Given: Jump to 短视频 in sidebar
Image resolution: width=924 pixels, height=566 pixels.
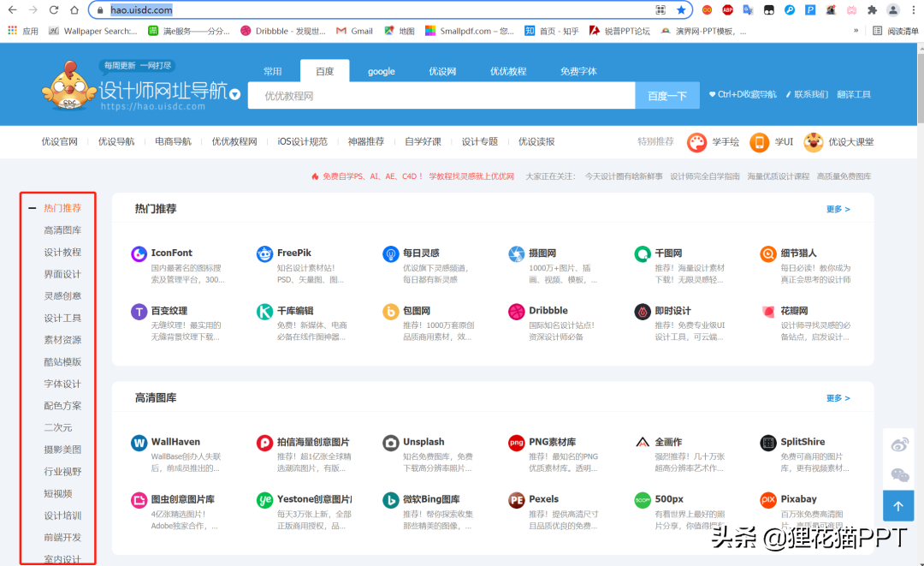Looking at the screenshot, I should click(x=58, y=493).
